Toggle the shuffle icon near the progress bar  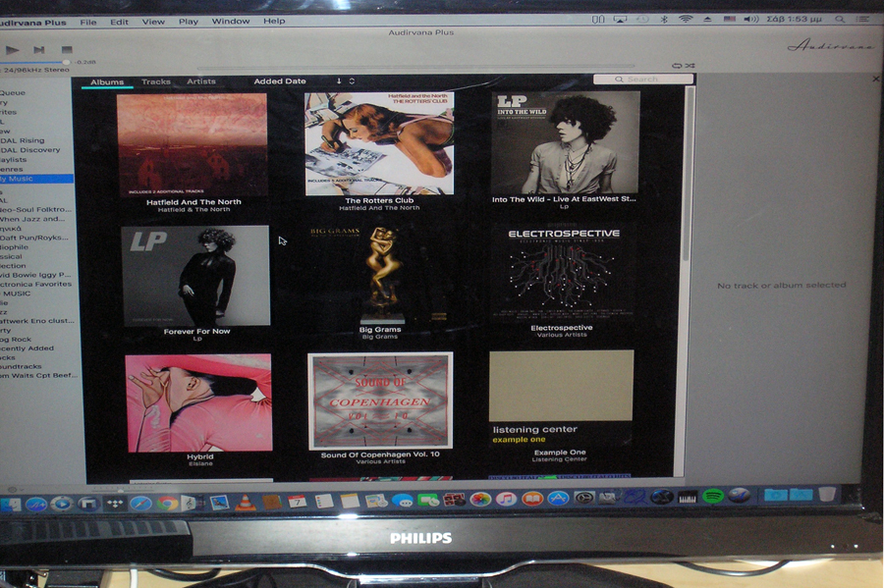(690, 66)
